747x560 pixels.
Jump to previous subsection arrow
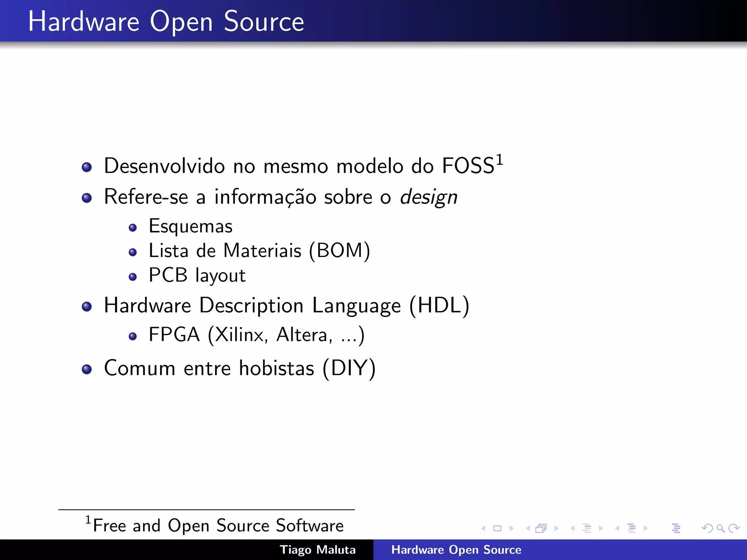pyautogui.click(x=573, y=528)
